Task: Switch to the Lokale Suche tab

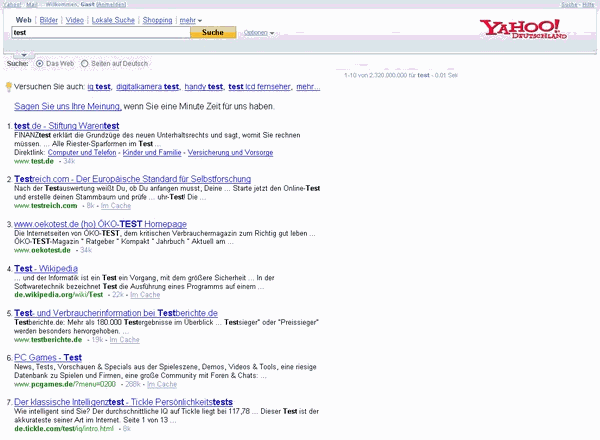Action: [113, 20]
